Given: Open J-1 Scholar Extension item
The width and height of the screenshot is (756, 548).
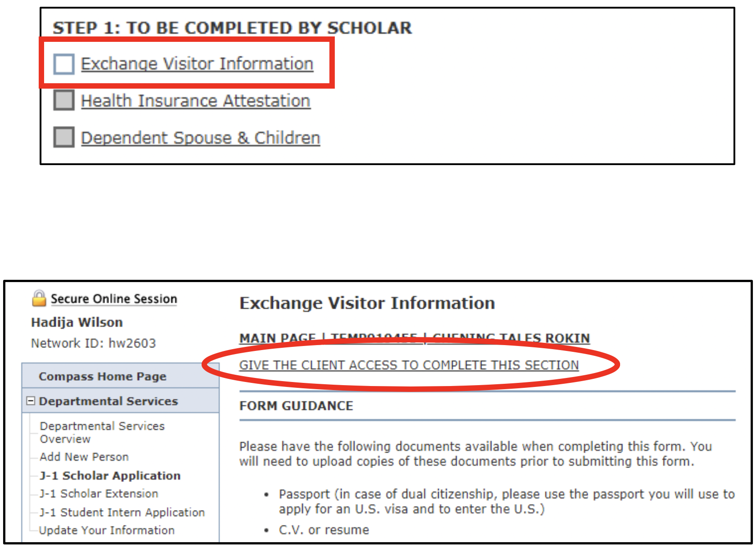Looking at the screenshot, I should [99, 494].
